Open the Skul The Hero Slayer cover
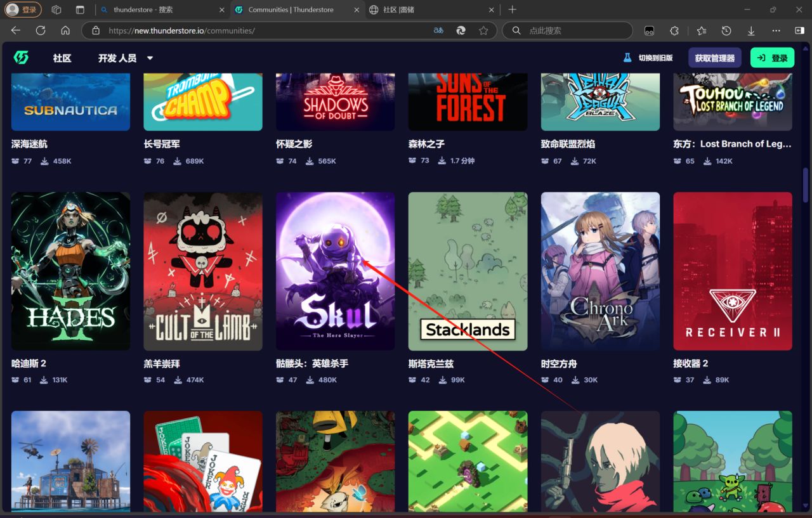 tap(336, 271)
